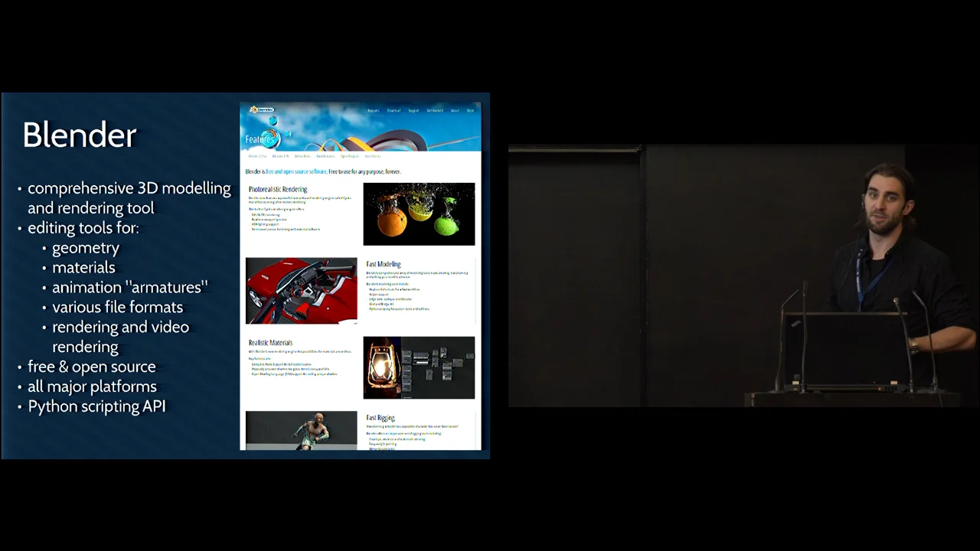Follow the 'free and open source software' link

(x=296, y=171)
